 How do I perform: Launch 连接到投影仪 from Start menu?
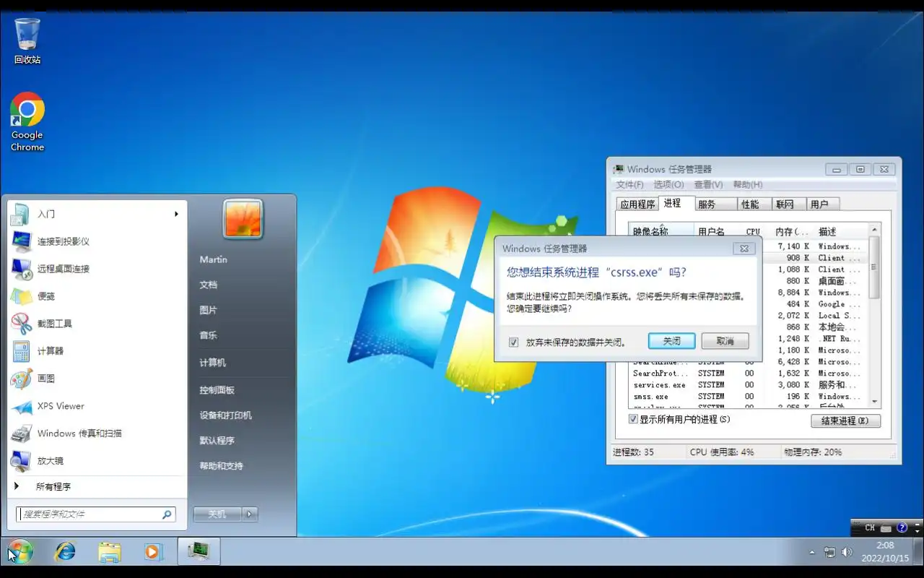[97, 241]
